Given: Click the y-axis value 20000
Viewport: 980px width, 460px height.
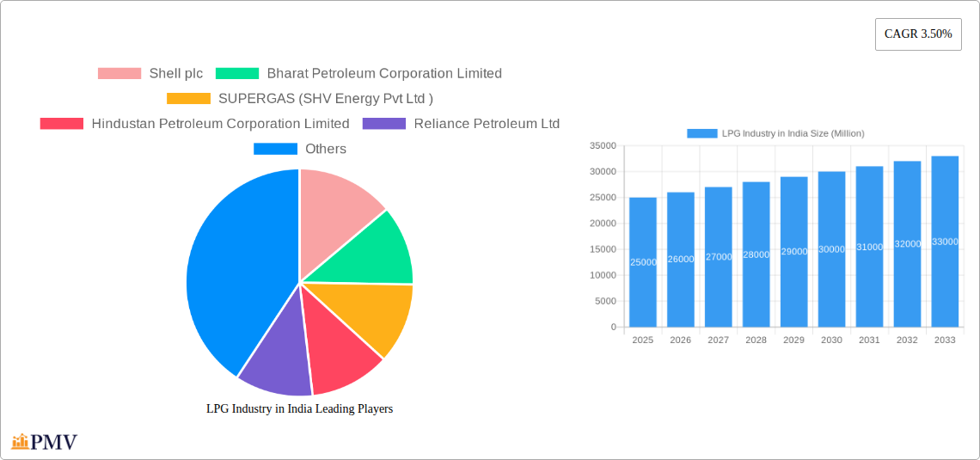Looking at the screenshot, I should point(603,224).
